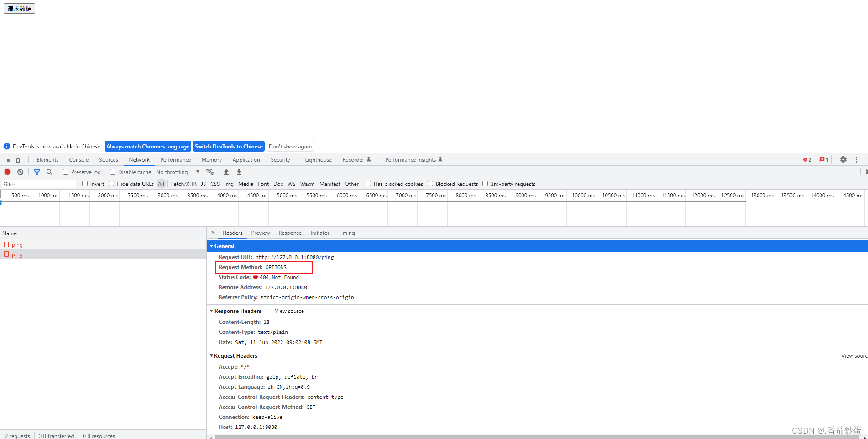Viewport: 868px width, 439px height.
Task: Switch to the Initiator detail tab
Action: (x=320, y=233)
